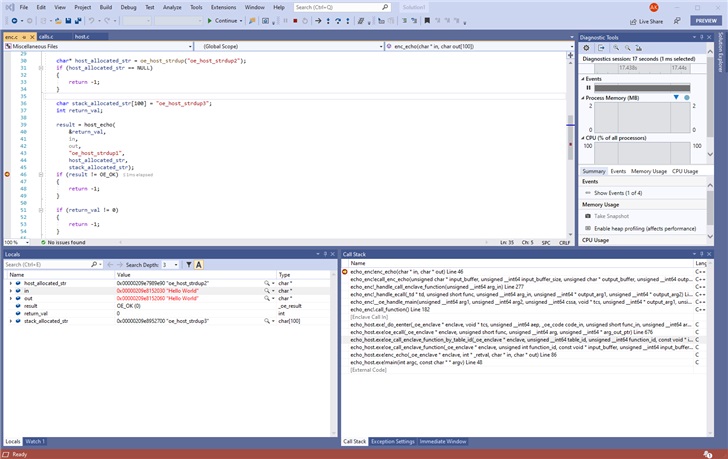Click the Take Snapshot camera icon
The image size is (728, 459).
(587, 216)
